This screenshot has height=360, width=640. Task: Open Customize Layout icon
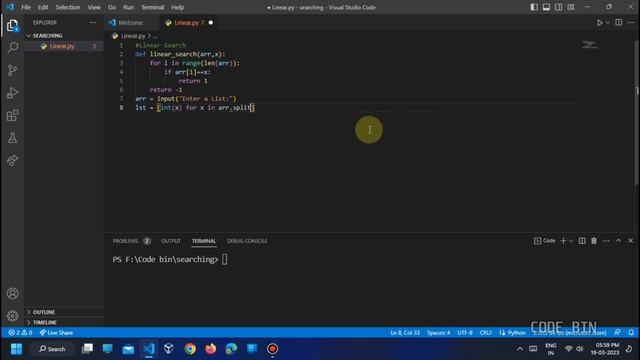[x=571, y=7]
